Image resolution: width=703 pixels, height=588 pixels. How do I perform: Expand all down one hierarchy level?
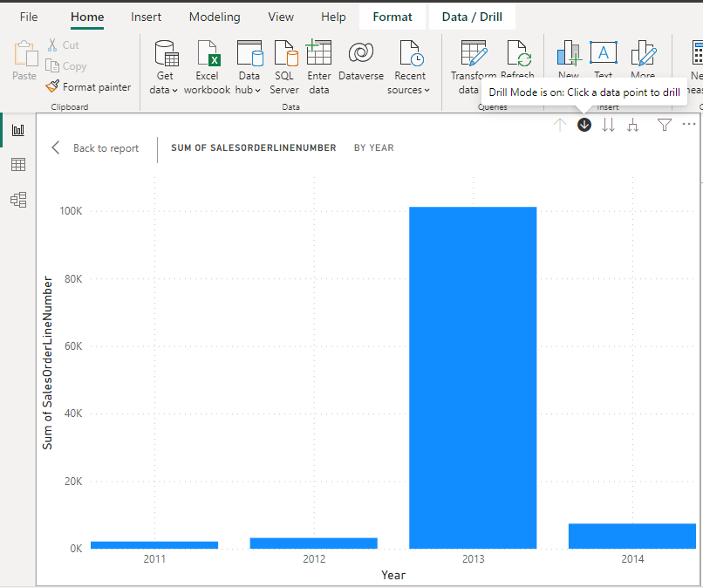coord(632,125)
